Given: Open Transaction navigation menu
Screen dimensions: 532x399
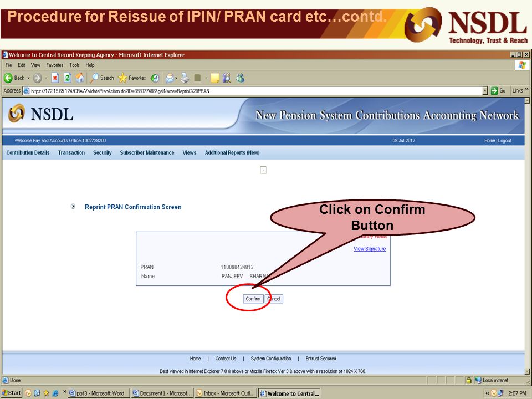Looking at the screenshot, I should [x=71, y=153].
